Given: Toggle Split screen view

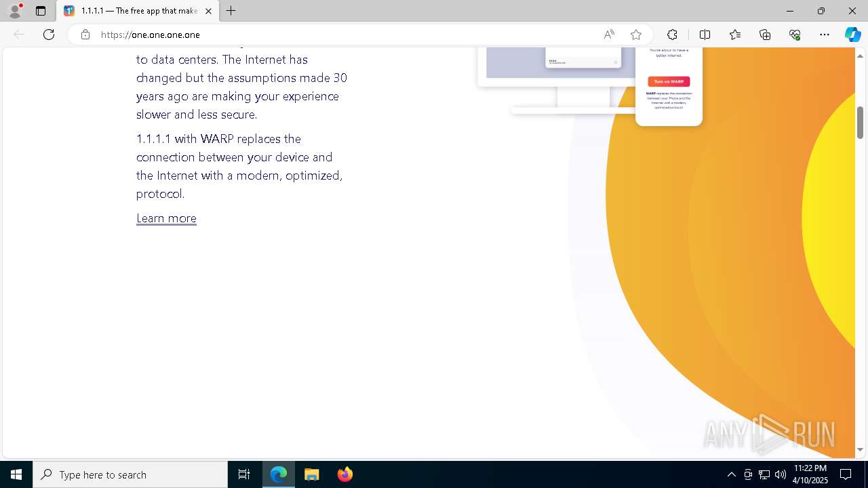Looking at the screenshot, I should coord(705,35).
